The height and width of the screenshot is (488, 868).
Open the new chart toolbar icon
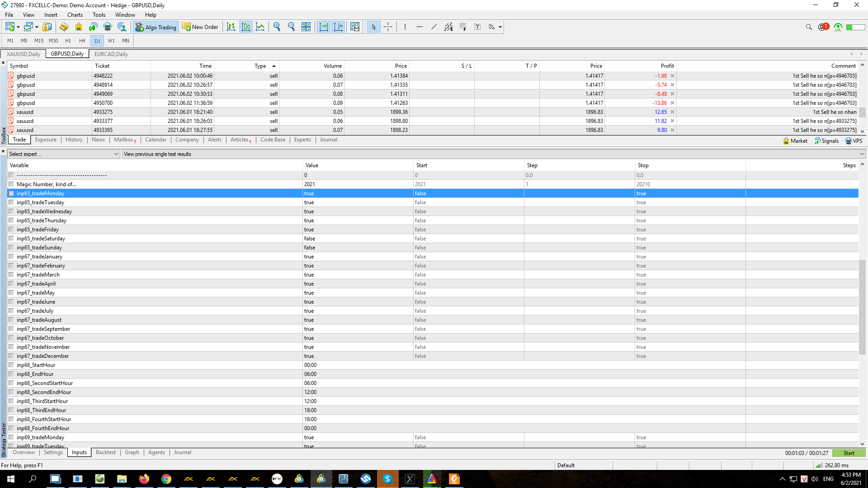point(9,27)
